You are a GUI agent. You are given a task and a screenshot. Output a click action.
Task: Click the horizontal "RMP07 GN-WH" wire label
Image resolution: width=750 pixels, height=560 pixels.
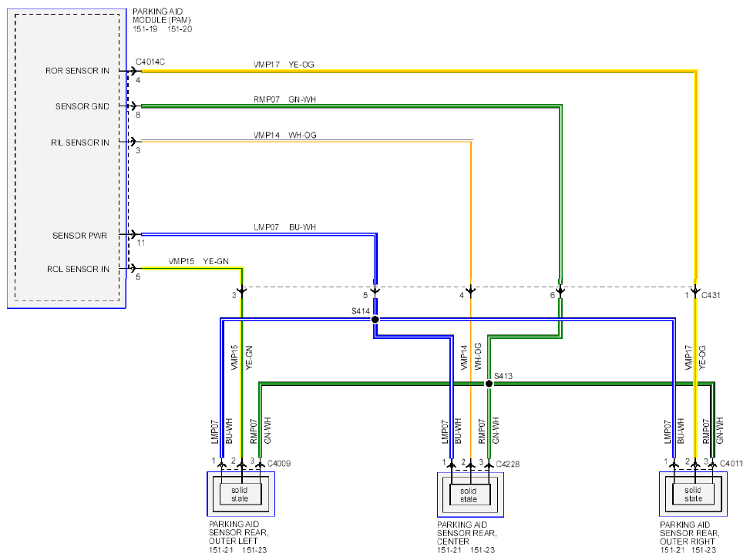tap(284, 99)
